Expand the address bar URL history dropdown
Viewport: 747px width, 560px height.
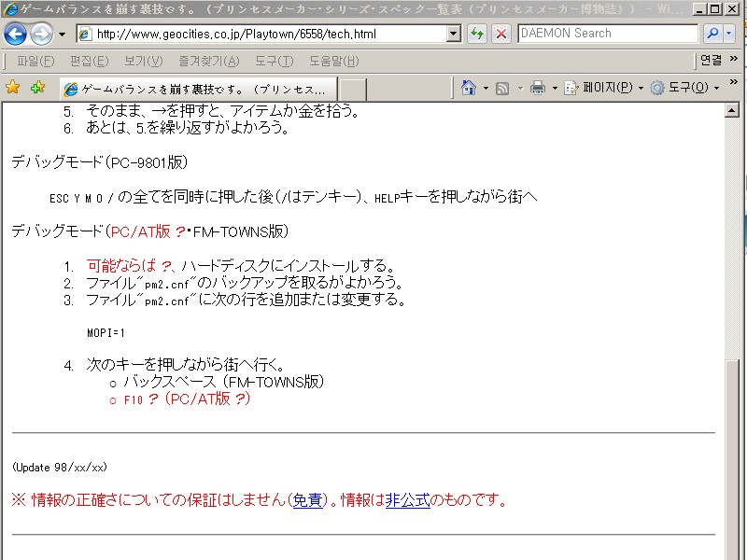(454, 34)
